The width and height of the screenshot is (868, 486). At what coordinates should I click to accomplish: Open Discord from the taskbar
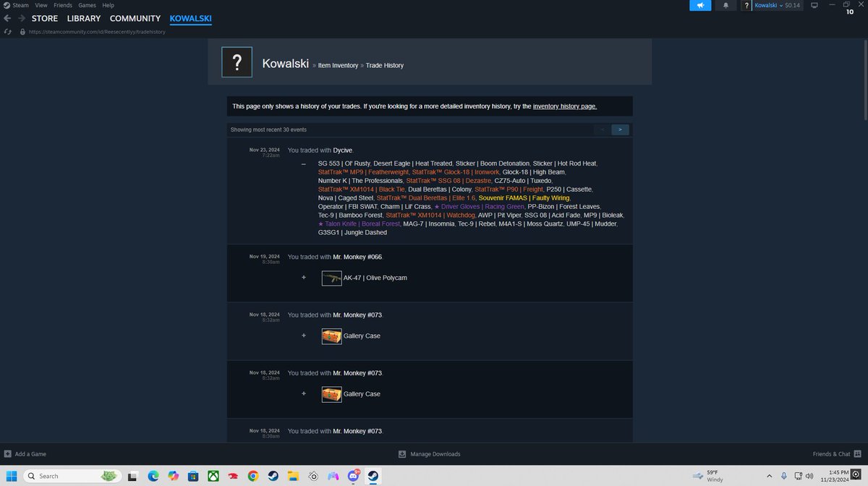point(354,476)
